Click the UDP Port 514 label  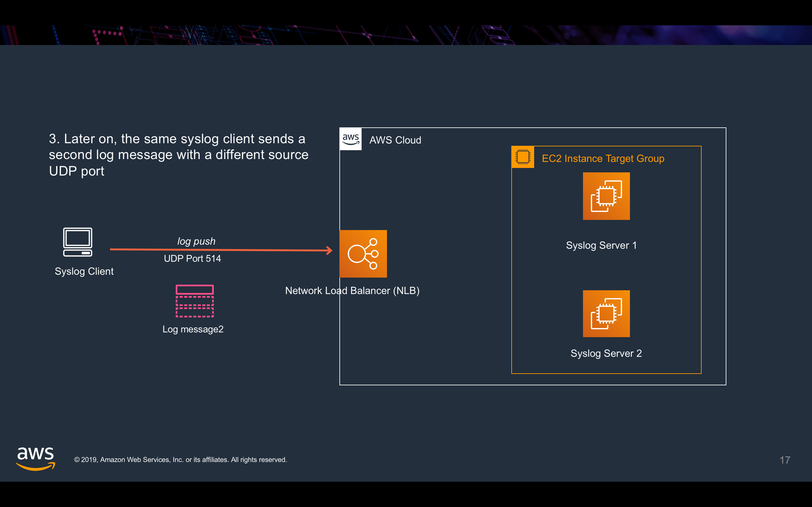(x=192, y=259)
